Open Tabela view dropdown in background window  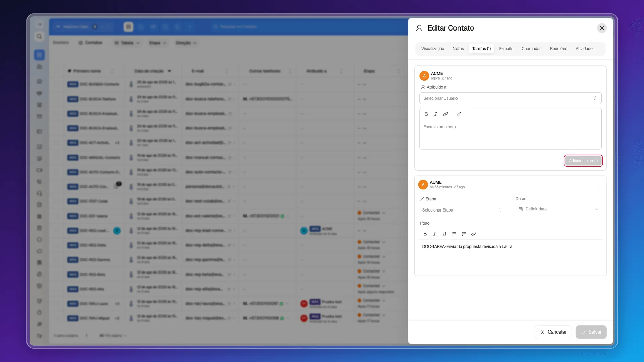coord(127,43)
